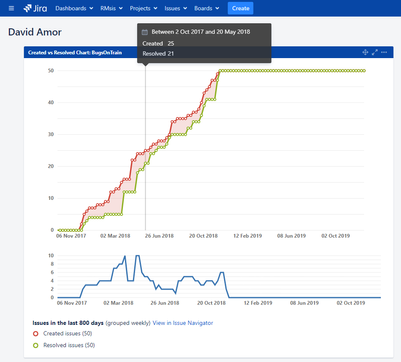The height and width of the screenshot is (362, 401).
Task: Click the calendar icon in tooltip
Action: [145, 32]
